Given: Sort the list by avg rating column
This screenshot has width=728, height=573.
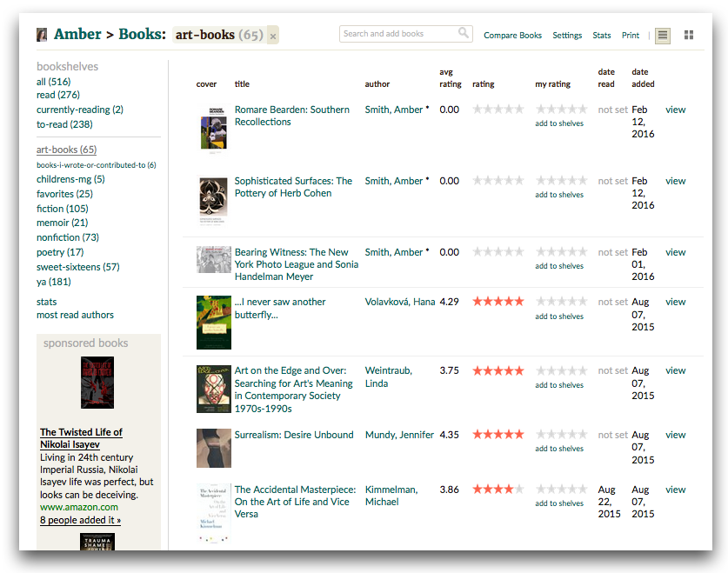Looking at the screenshot, I should point(451,78).
